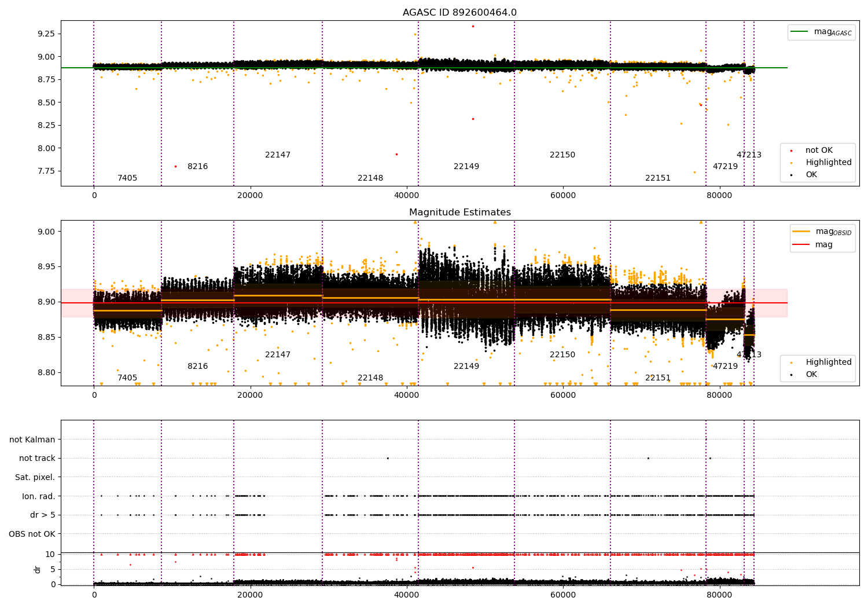Image resolution: width=868 pixels, height=608 pixels.
Task: Click "22149" label in Magnitude Estimates plot
Action: [x=466, y=367]
